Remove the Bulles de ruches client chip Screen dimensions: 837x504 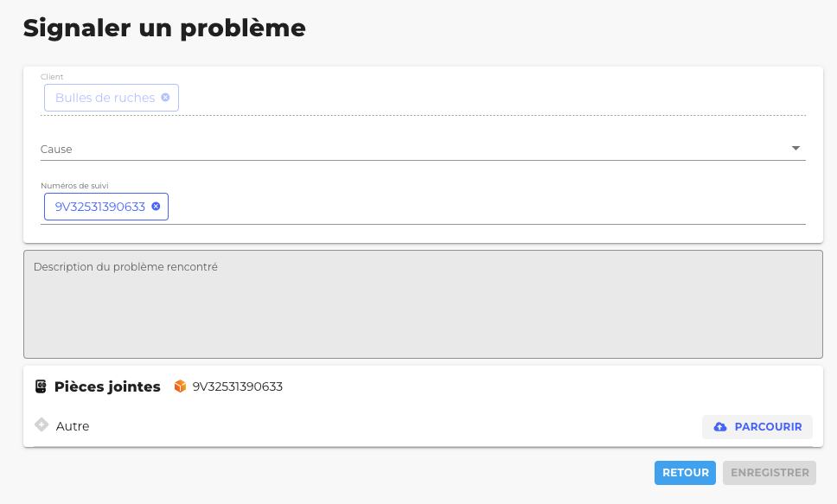(165, 98)
